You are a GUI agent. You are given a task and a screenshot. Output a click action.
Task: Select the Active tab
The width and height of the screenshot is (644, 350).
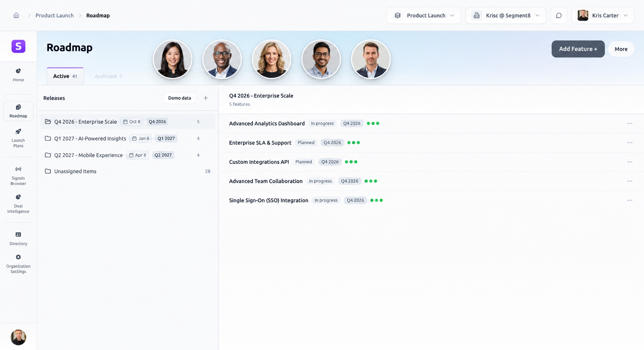(x=65, y=76)
